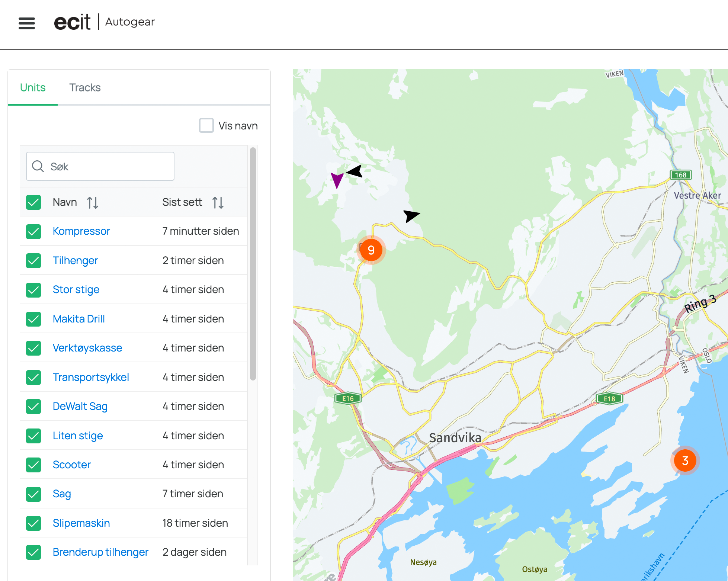Open the Slipemaskin unit link
The width and height of the screenshot is (728, 581).
pyautogui.click(x=81, y=523)
